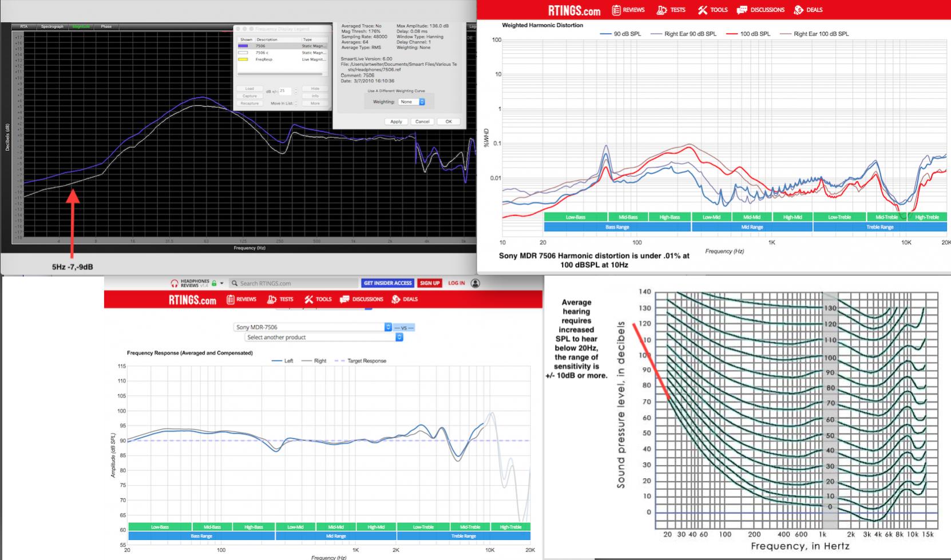Click the Discussions chat icon in lower RTINGS window

(344, 299)
